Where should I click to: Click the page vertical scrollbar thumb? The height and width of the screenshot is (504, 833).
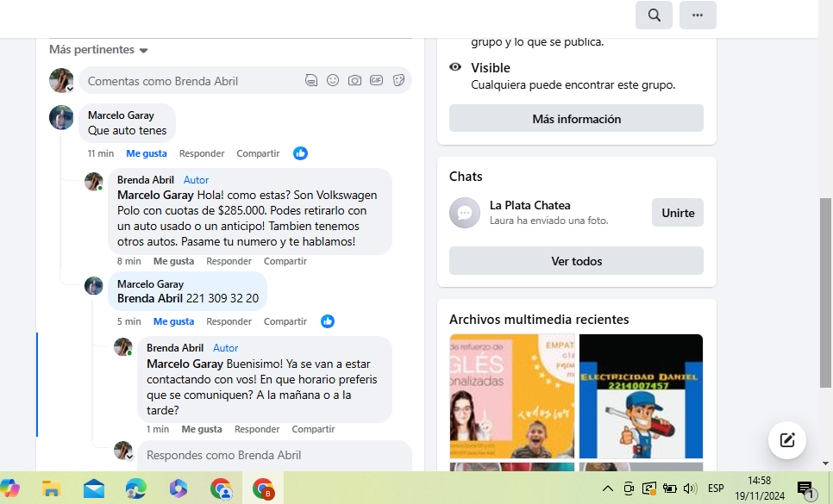[825, 293]
